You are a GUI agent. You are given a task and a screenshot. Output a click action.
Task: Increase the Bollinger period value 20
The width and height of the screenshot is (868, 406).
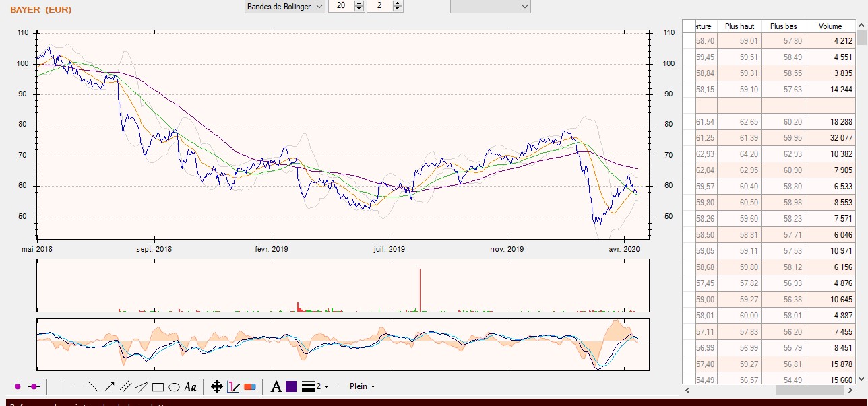click(x=359, y=3)
